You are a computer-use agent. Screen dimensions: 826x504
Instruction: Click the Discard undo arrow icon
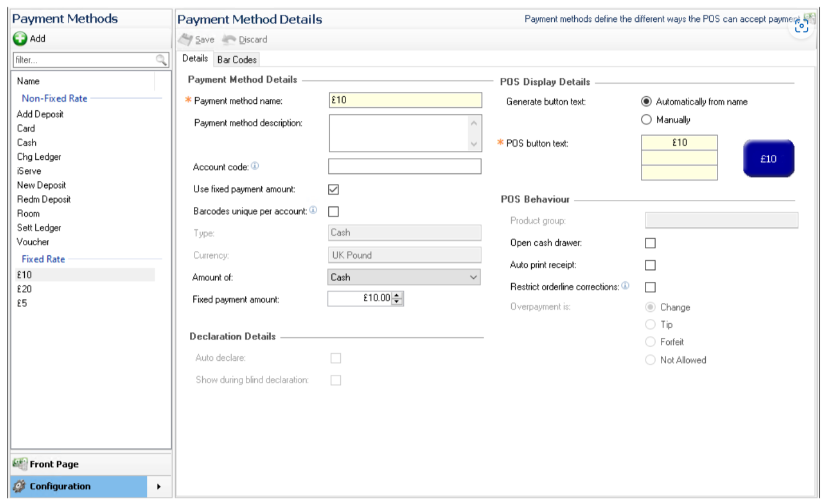click(229, 39)
